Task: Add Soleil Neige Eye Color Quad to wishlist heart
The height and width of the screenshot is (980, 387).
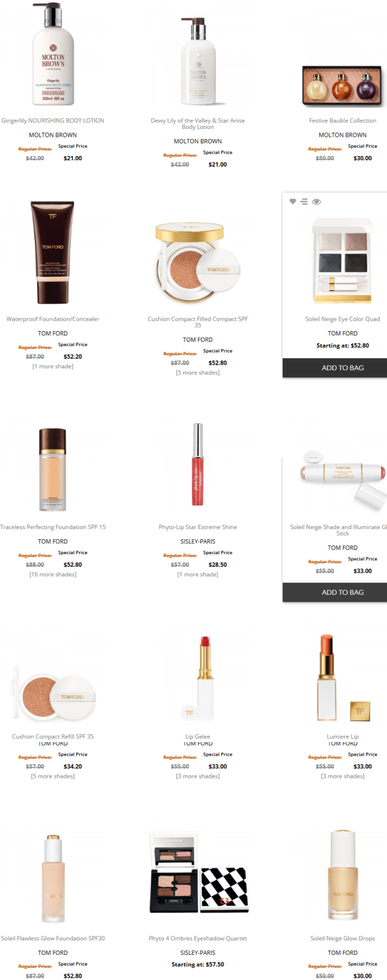Action: click(293, 202)
